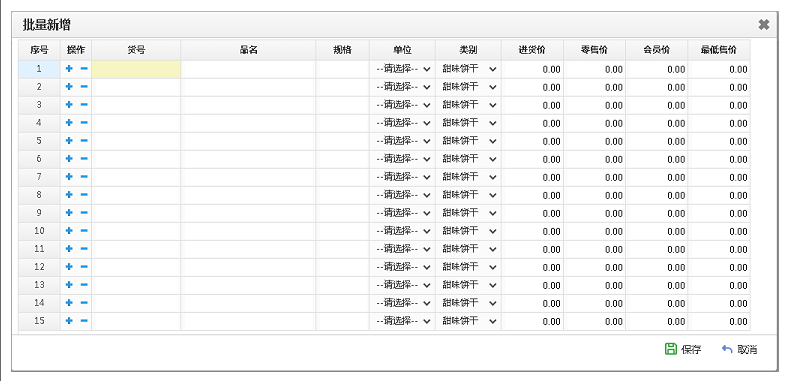
Task: Click the 会员价 column header
Action: click(657, 50)
